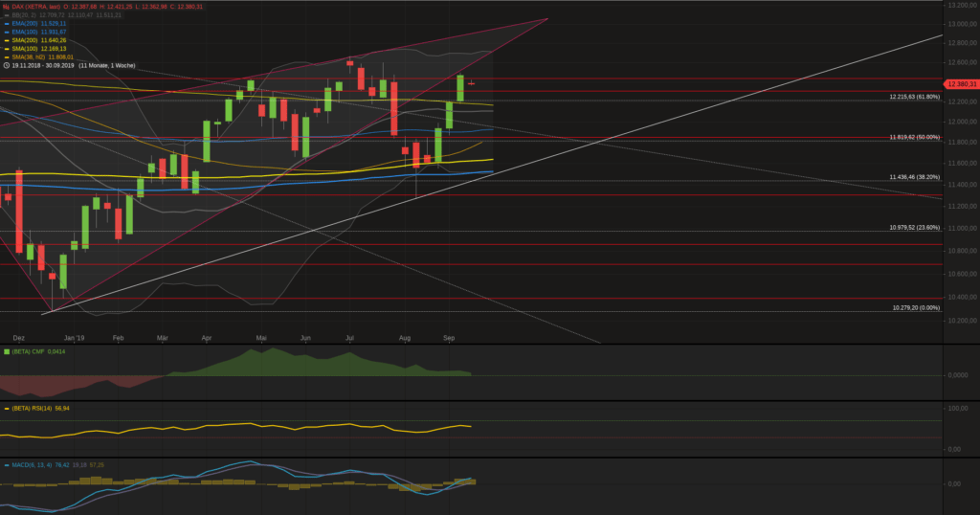The image size is (980, 515).
Task: Click the Sep marker on the time axis
Action: [448, 339]
